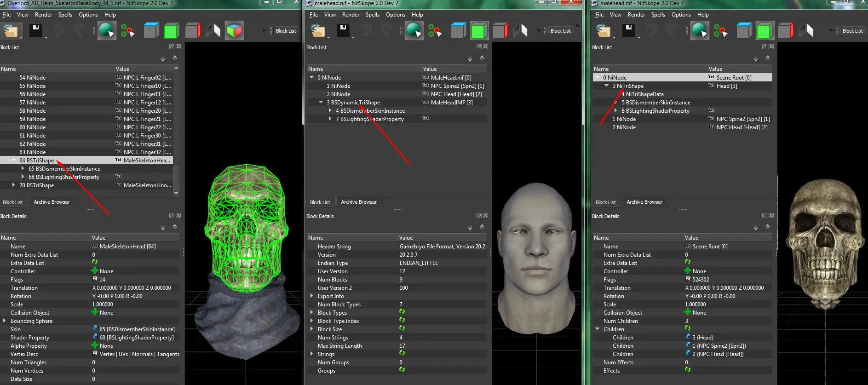Image resolution: width=868 pixels, height=385 pixels.
Task: Expand 7 BSLightingShaderProperty in middle window
Action: click(330, 119)
